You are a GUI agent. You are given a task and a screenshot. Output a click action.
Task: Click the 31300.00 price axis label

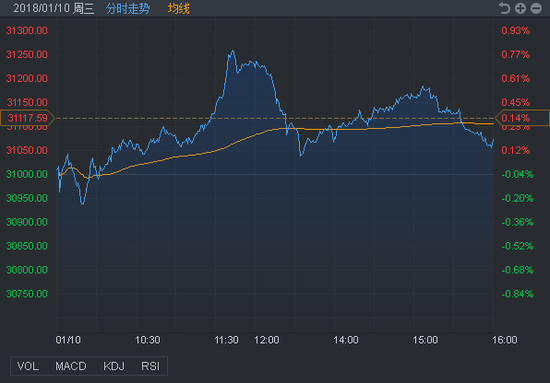pos(27,31)
